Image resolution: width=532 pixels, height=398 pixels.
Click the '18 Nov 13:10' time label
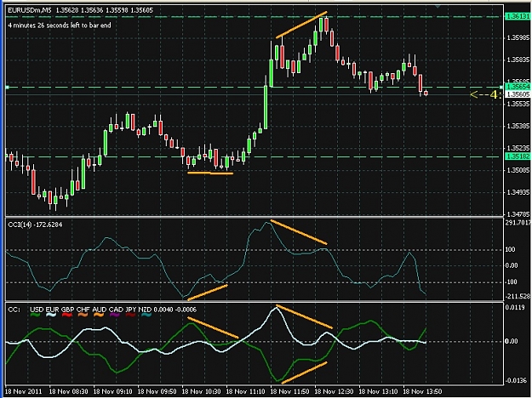pyautogui.click(x=378, y=391)
